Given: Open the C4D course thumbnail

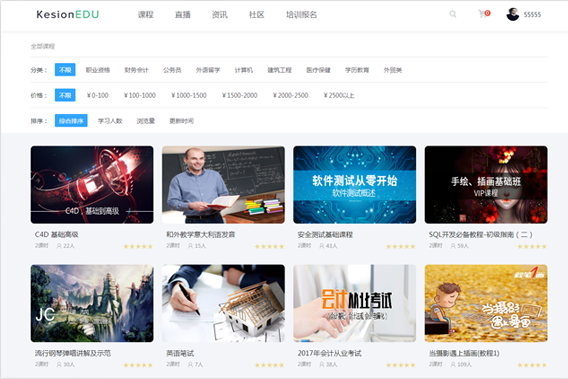Looking at the screenshot, I should point(92,184).
